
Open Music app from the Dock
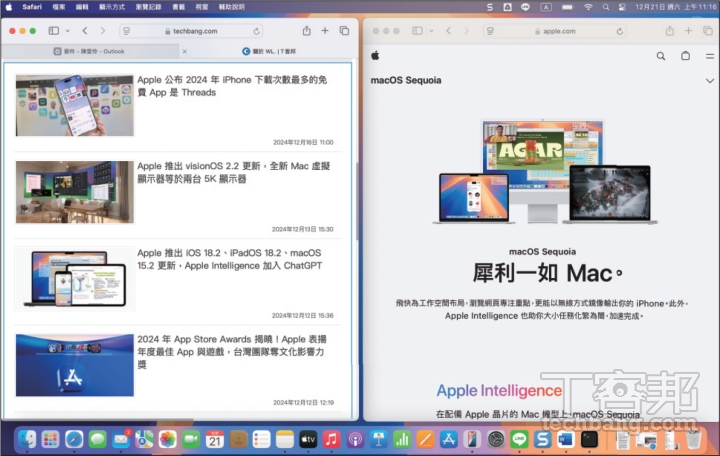click(332, 439)
